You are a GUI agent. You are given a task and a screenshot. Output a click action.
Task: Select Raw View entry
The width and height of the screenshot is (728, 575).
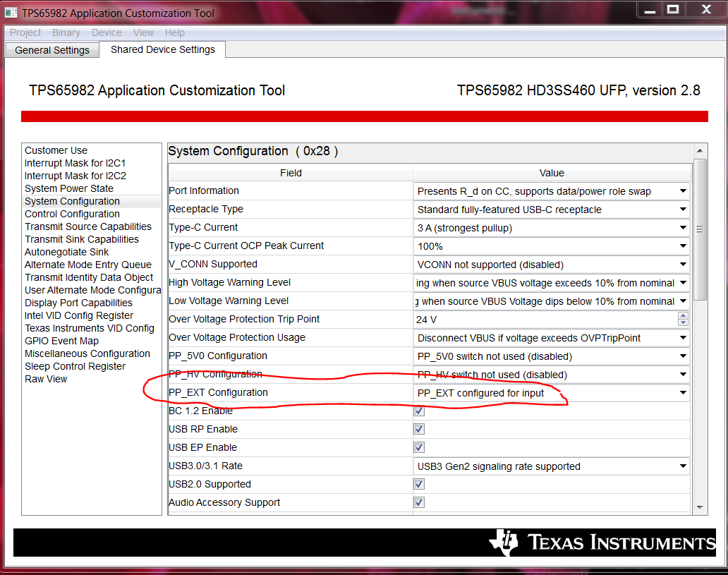(x=45, y=379)
